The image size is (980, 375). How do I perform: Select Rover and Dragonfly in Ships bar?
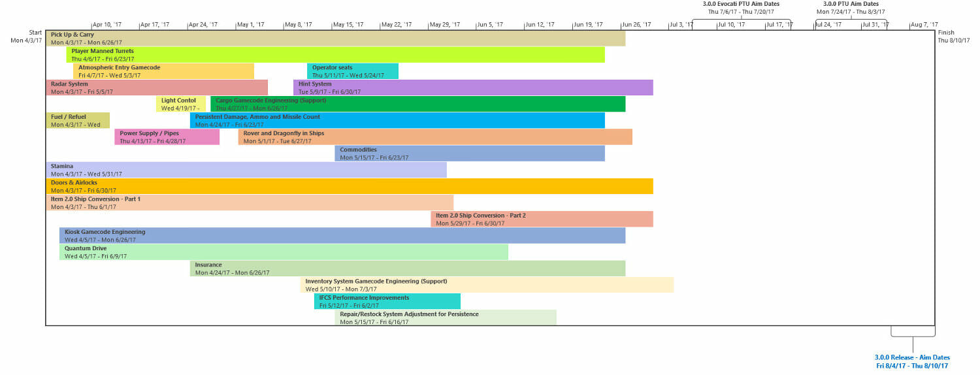(x=435, y=137)
